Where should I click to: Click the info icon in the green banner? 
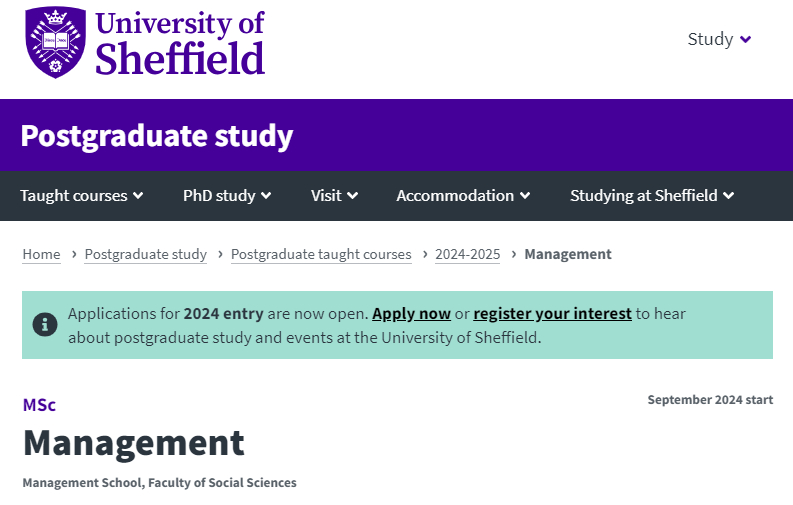[45, 324]
